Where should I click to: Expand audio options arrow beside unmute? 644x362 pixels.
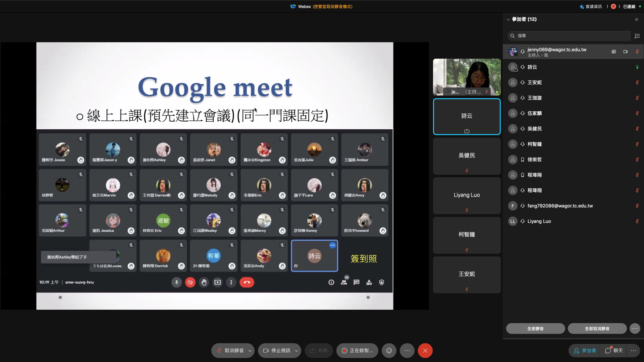pyautogui.click(x=250, y=351)
